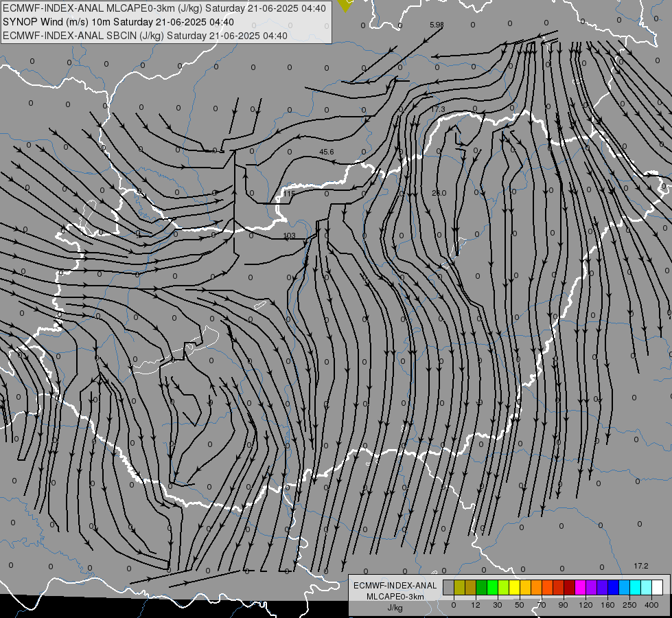Image resolution: width=672 pixels, height=618 pixels.
Task: Pick the magenta legend color swatch
Action: pos(580,587)
